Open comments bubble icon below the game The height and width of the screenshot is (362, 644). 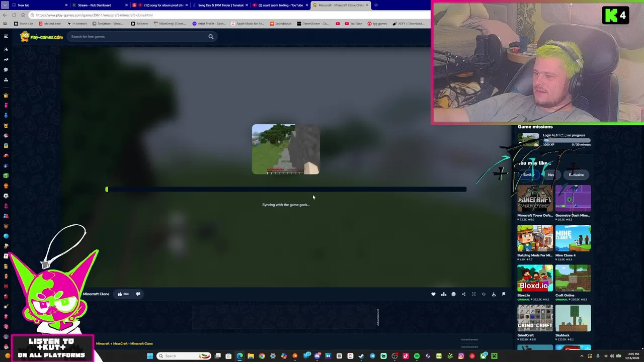tap(453, 294)
